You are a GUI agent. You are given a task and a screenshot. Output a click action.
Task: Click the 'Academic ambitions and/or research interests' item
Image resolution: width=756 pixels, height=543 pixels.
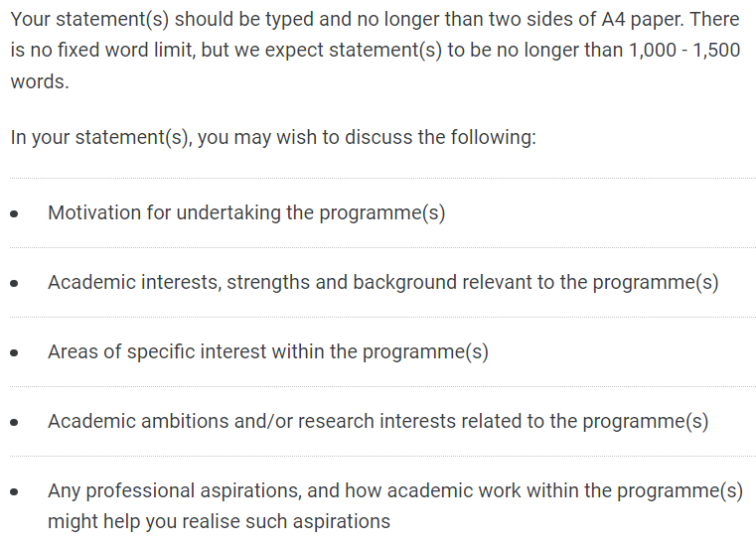coord(378,421)
